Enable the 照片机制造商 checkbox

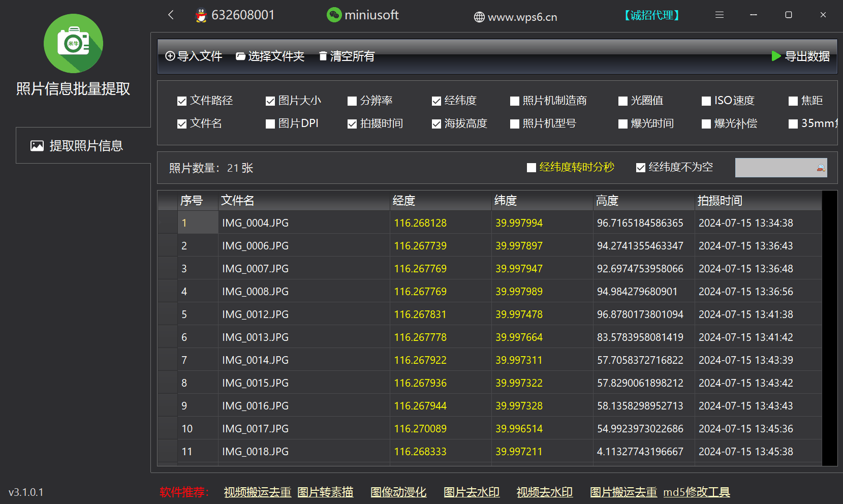click(514, 101)
